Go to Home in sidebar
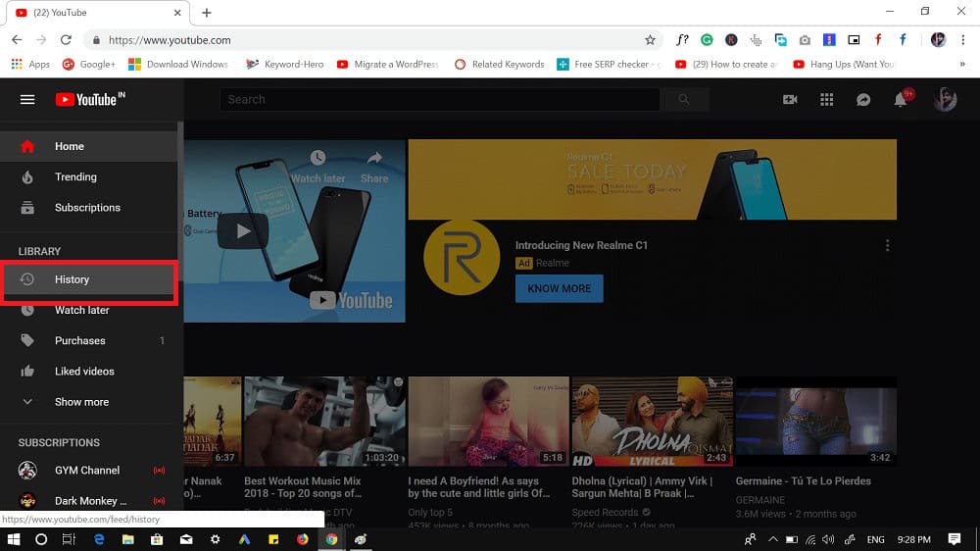980x551 pixels. coord(88,146)
